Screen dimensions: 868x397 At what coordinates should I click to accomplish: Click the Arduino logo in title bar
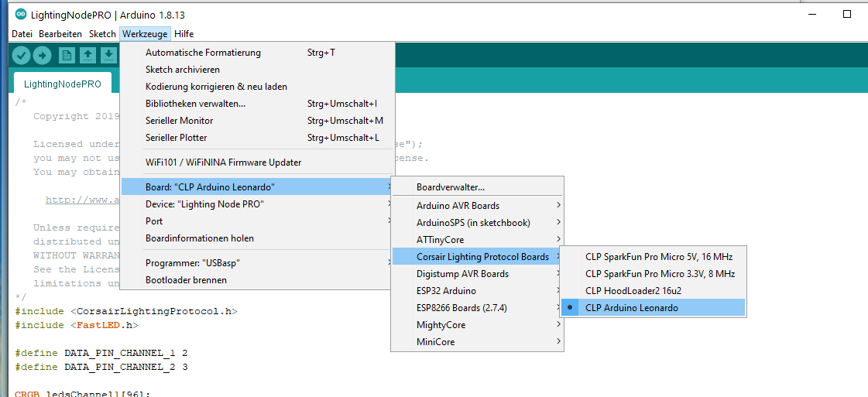click(x=20, y=15)
